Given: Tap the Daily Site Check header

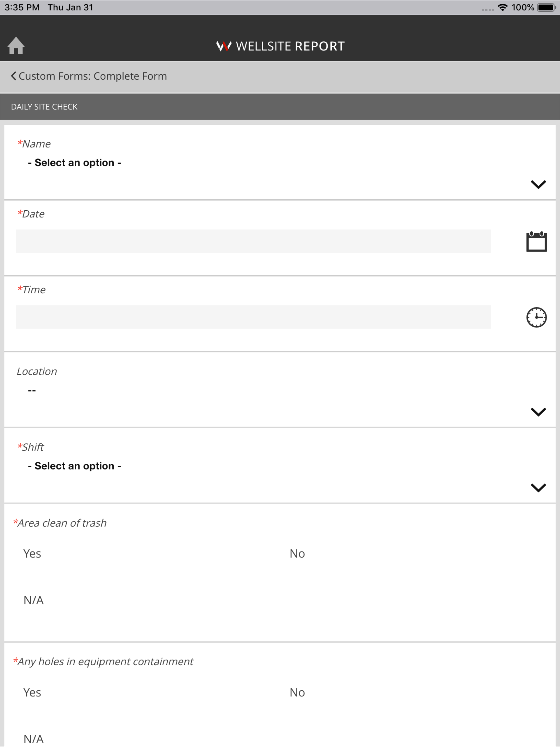Looking at the screenshot, I should (x=44, y=107).
